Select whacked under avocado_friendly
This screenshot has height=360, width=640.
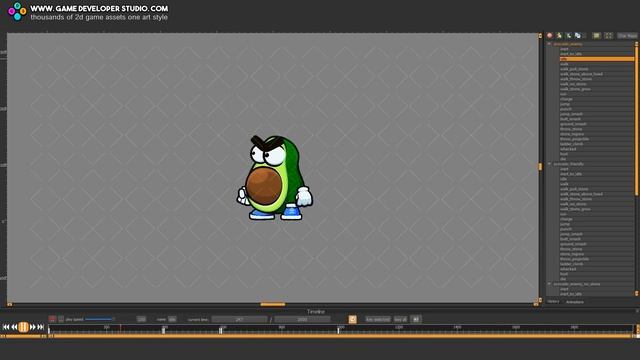coord(597,269)
